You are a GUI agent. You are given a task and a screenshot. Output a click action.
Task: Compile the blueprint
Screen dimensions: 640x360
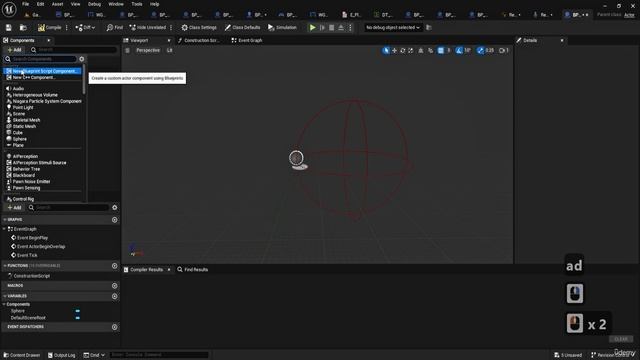coord(49,27)
